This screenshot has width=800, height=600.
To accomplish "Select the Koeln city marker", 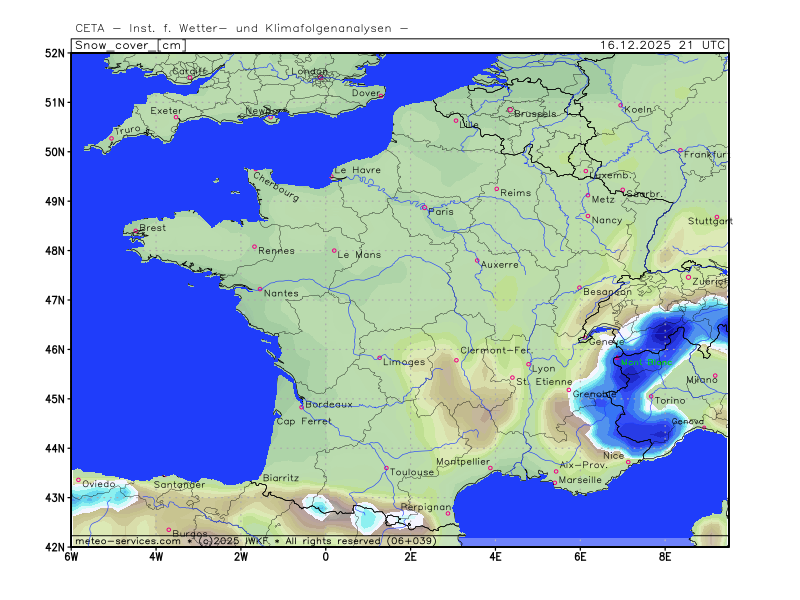I will pos(620,105).
